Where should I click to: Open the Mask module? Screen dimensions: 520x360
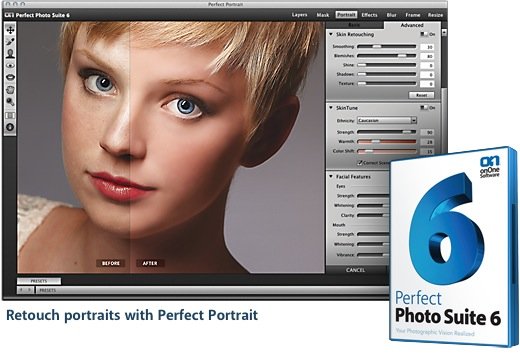[323, 15]
